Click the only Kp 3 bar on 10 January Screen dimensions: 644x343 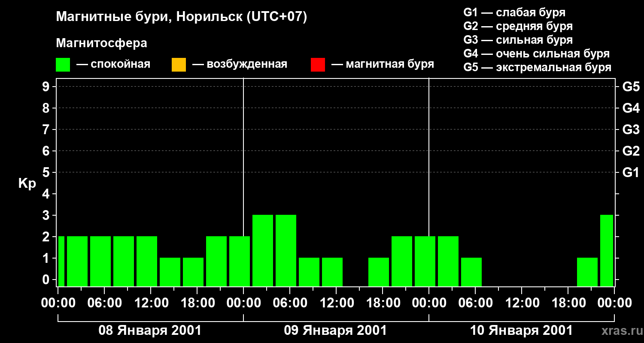[x=606, y=250]
